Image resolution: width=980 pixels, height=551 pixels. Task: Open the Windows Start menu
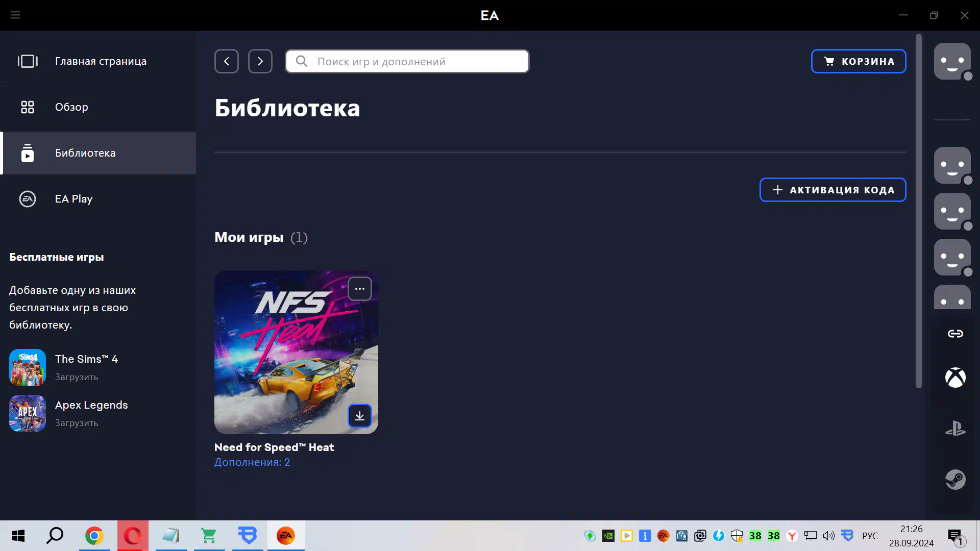coord(18,536)
